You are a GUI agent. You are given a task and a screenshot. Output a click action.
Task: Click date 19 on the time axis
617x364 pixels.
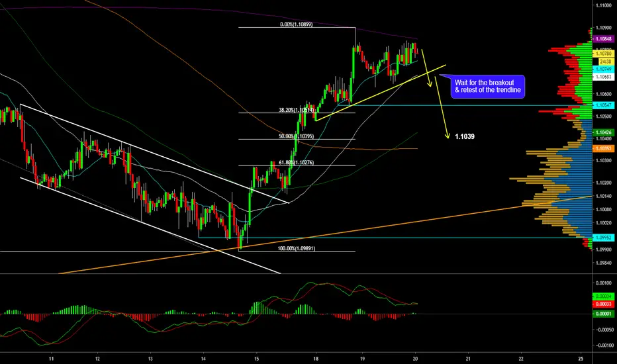coord(362,359)
